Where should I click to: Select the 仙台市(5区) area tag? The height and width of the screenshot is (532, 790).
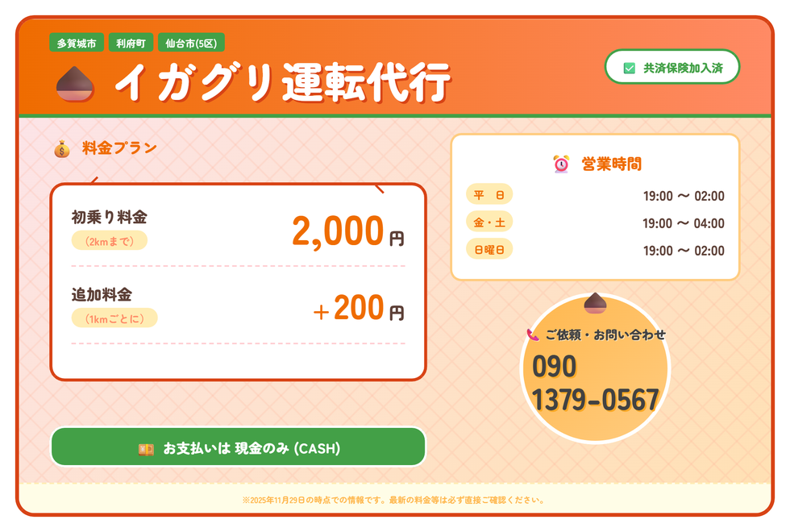coord(190,43)
